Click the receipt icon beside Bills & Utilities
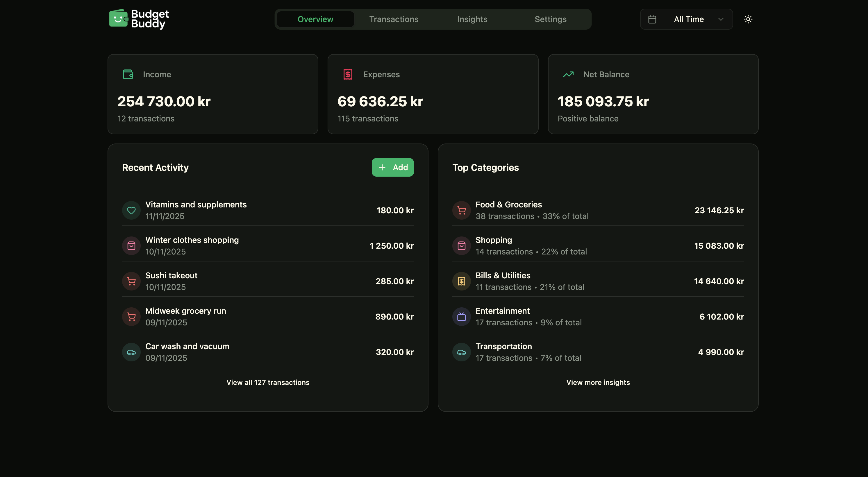 461,281
